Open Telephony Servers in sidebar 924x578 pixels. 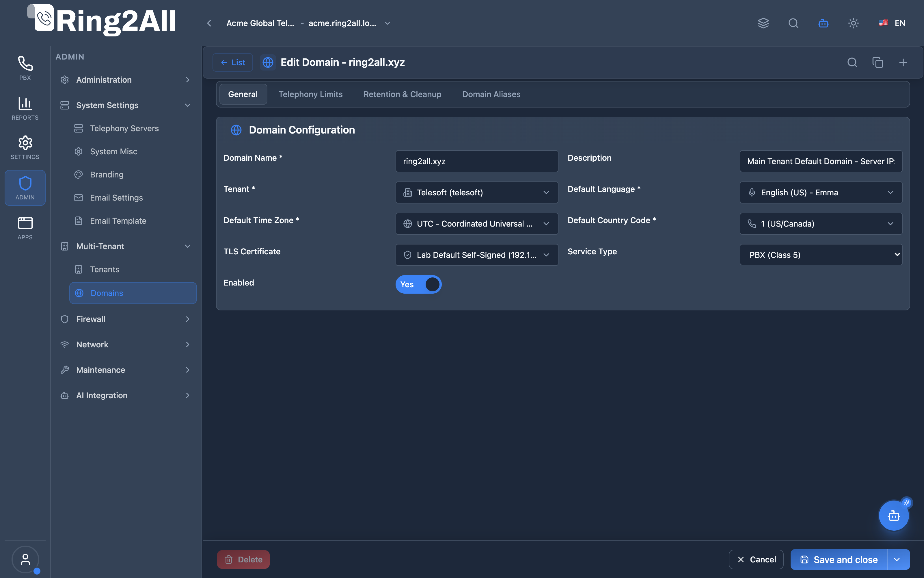133,128
